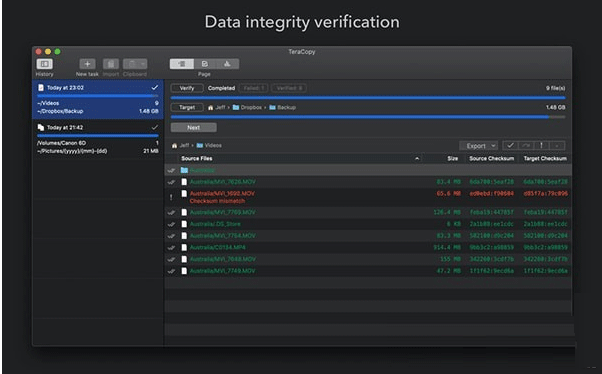Click the Verify button

(x=187, y=88)
